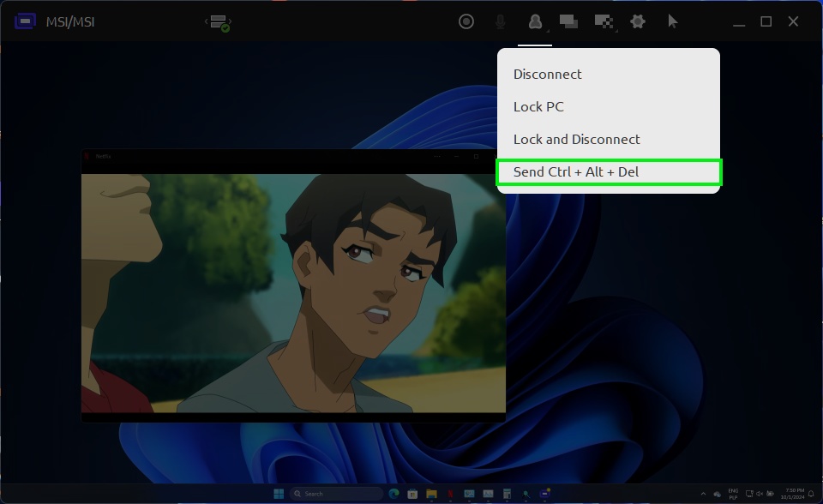Click the session recording icon in toolbar
823x504 pixels.
coord(466,21)
